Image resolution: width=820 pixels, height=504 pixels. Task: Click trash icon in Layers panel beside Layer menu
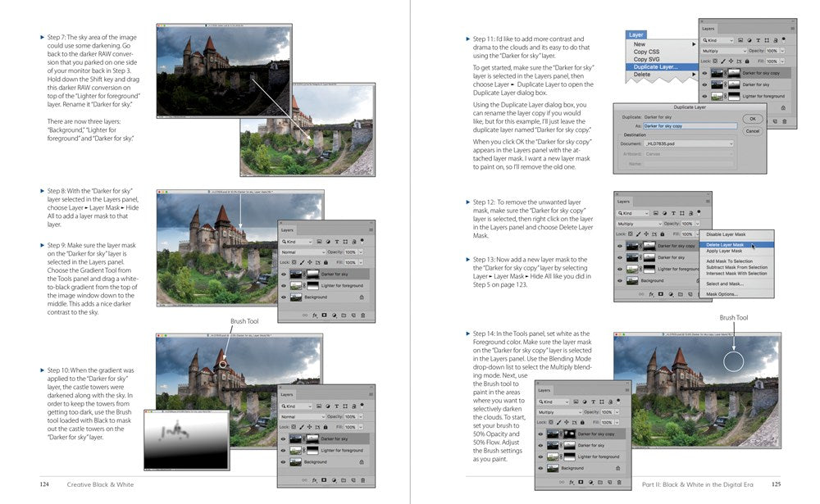784,121
